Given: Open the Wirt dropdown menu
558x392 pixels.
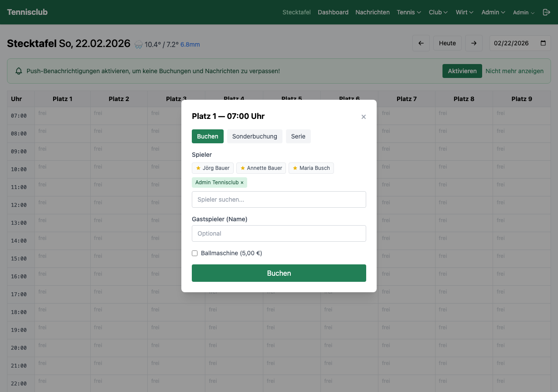Looking at the screenshot, I should click(x=464, y=12).
